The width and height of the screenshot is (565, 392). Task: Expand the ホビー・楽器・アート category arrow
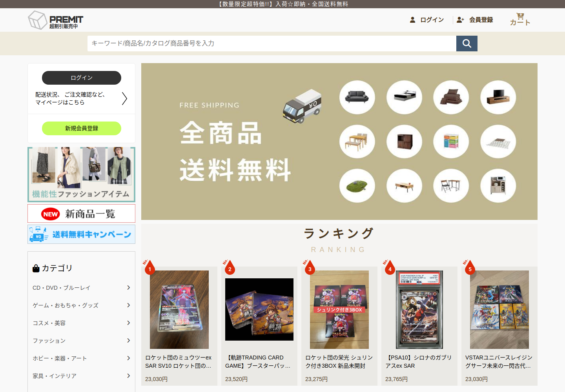click(x=128, y=358)
